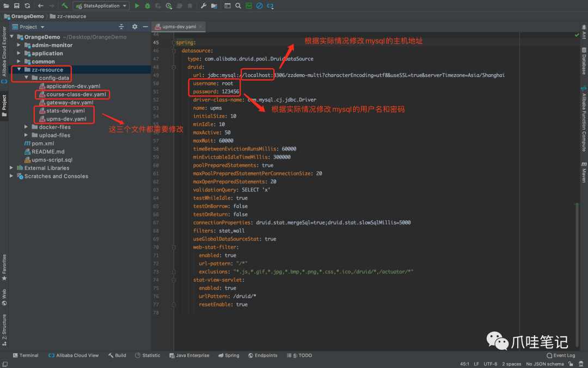
Task: Open the Database tool window
Action: click(584, 61)
